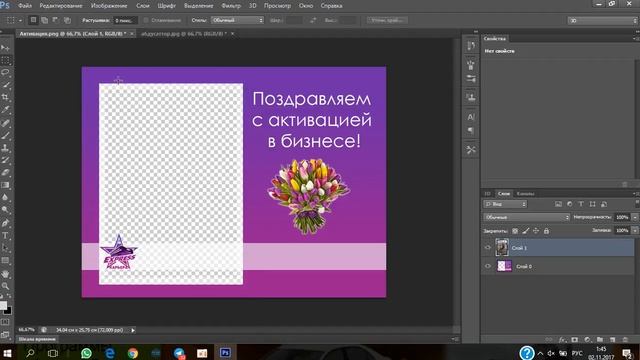Select the Move tool
The width and height of the screenshot is (640, 360).
click(5, 48)
